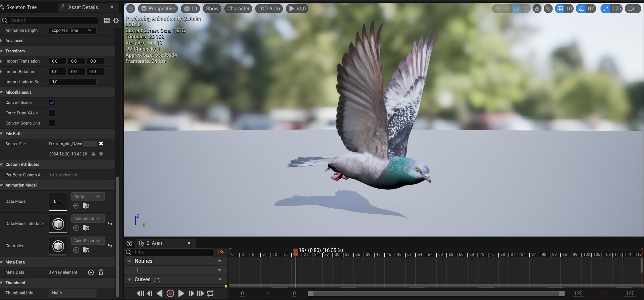Collapse the File Path section
Viewport: 644px width, 300px height.
click(x=2, y=134)
